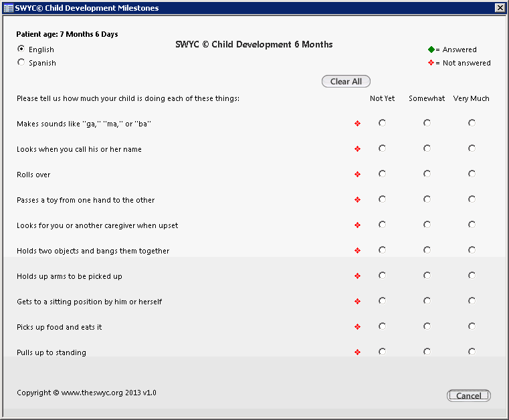509x420 pixels.
Task: Select Very Much for 'Pulls up to standing'
Action: [472, 352]
